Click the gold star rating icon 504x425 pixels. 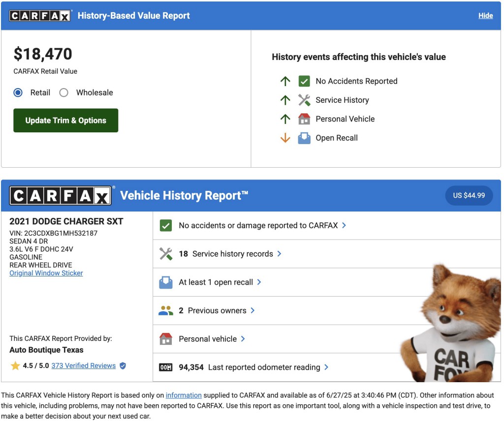coord(15,365)
